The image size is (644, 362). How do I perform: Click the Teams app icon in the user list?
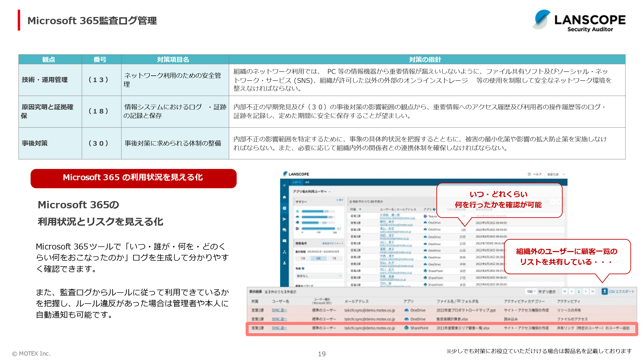(x=425, y=216)
